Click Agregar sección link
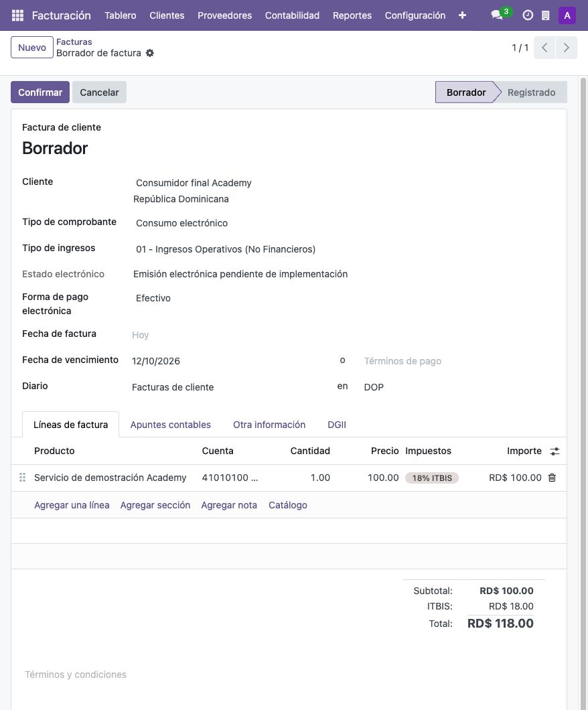The width and height of the screenshot is (588, 710). [x=155, y=505]
